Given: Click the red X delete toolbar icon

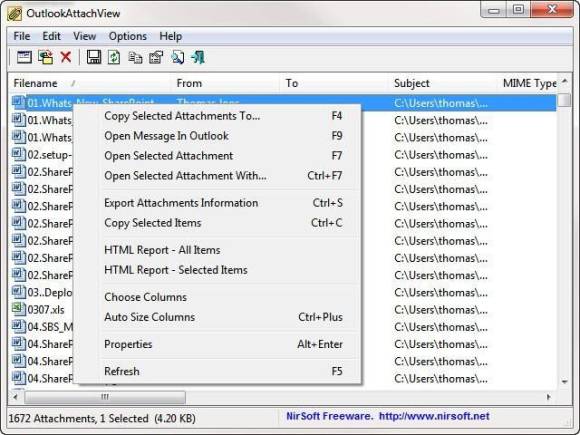Looking at the screenshot, I should [66, 57].
